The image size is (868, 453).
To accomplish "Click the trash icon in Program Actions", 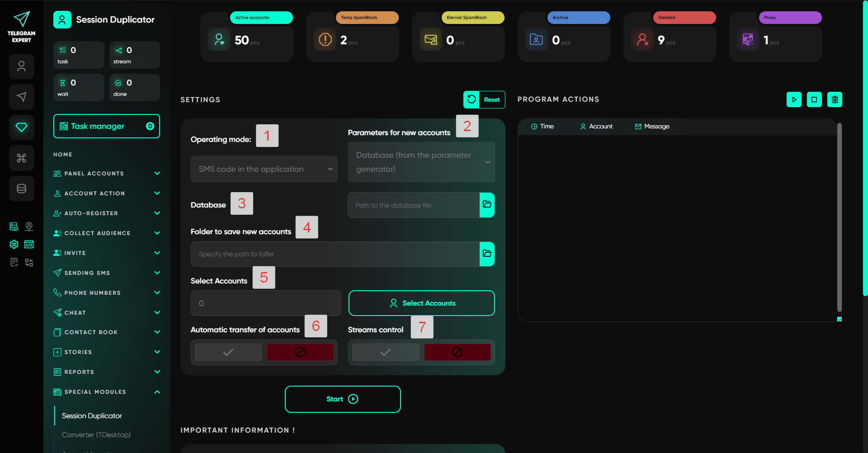I will click(835, 99).
